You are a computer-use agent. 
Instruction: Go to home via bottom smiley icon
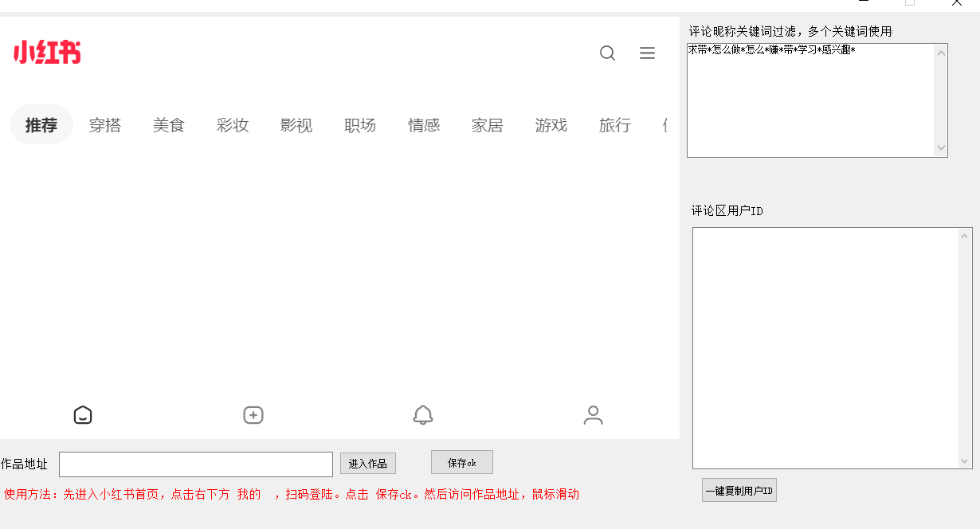83,415
